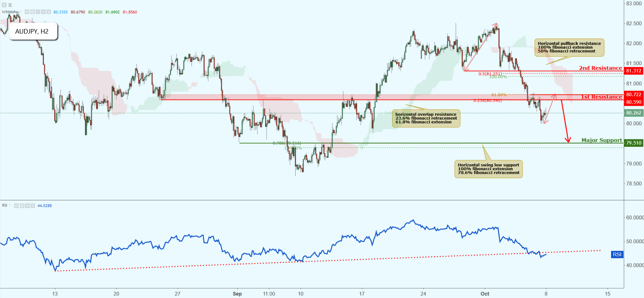Open Ichimoku settings gear icon
The height and width of the screenshot is (298, 644).
pyautogui.click(x=32, y=12)
